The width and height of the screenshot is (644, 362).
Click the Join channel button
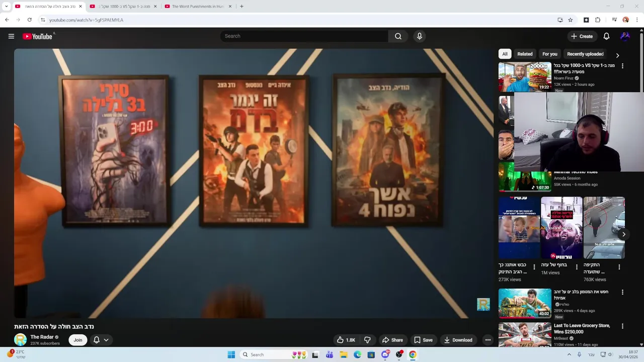coord(78,340)
